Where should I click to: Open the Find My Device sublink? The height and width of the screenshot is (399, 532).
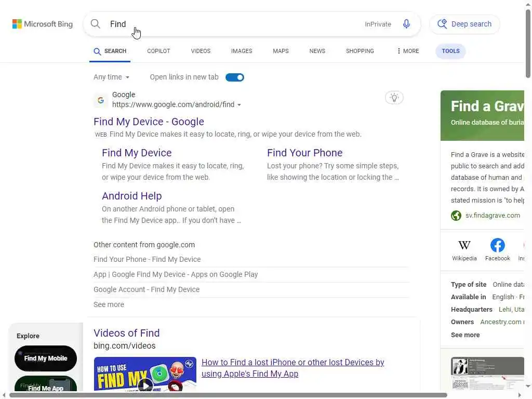(137, 153)
